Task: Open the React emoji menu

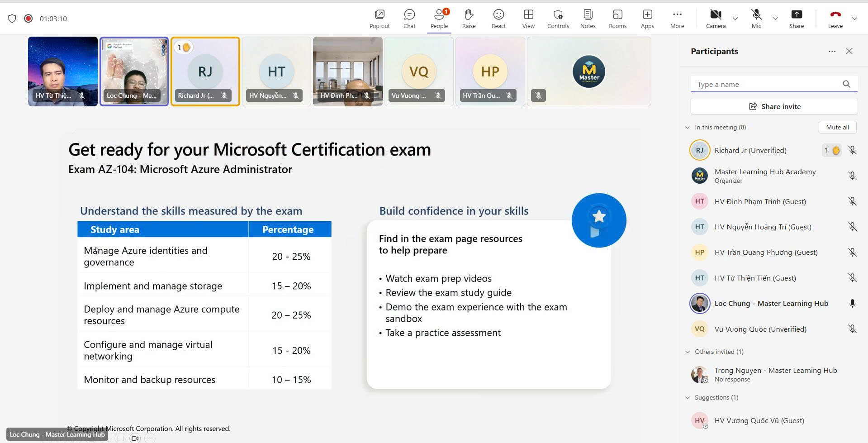Action: (x=498, y=19)
